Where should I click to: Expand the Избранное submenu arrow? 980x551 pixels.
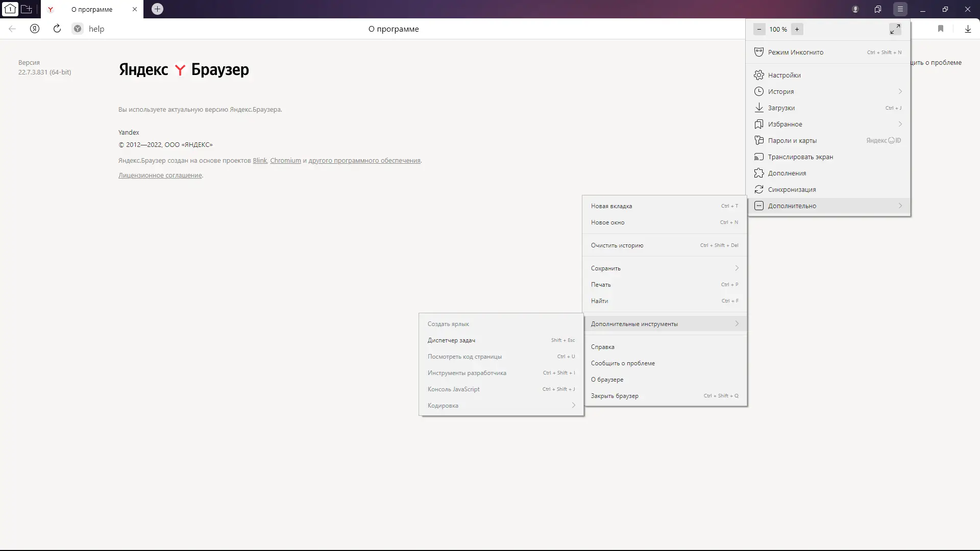(900, 124)
